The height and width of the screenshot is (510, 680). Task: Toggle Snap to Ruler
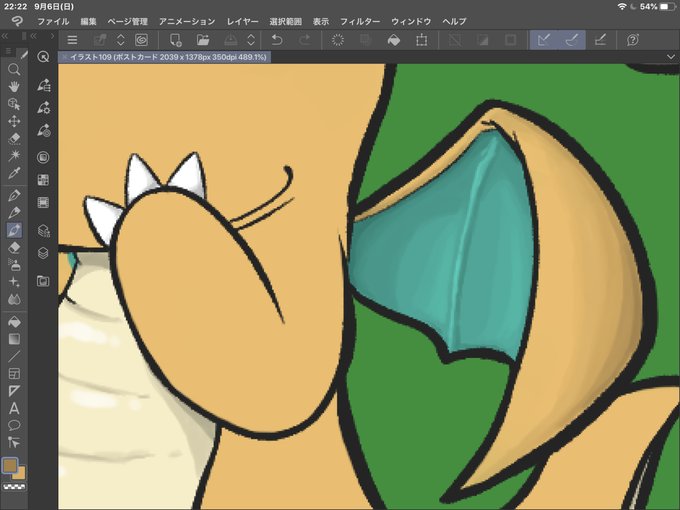pyautogui.click(x=543, y=40)
